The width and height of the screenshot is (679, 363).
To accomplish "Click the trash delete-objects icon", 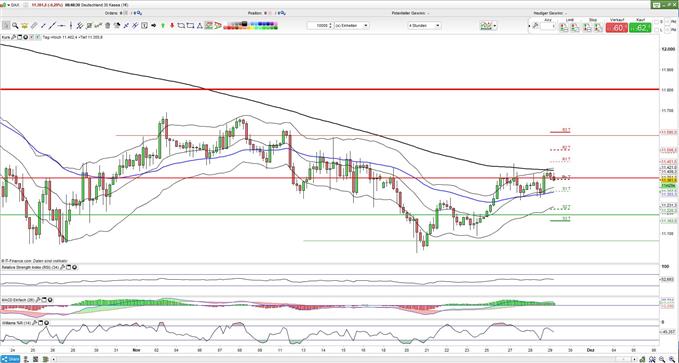I will point(107,26).
